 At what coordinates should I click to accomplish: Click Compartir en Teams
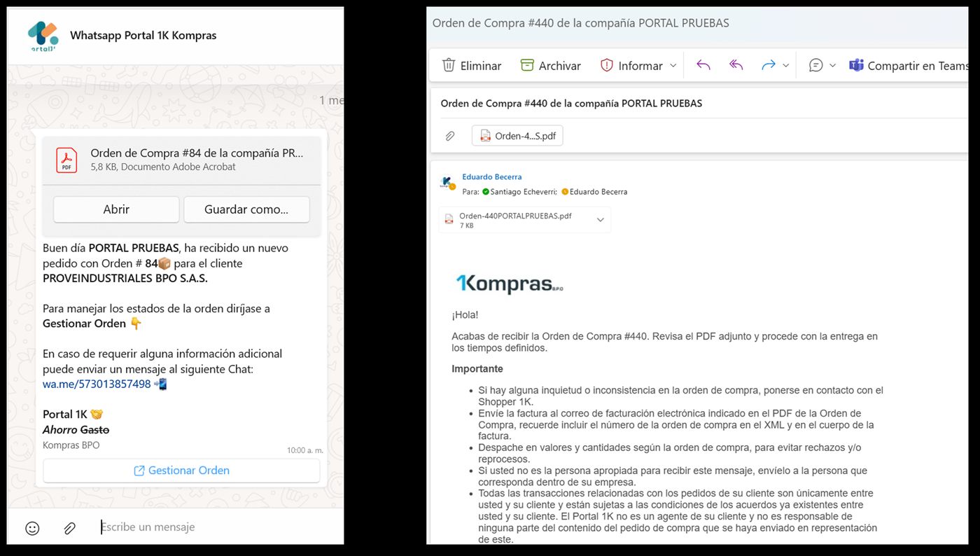pyautogui.click(x=908, y=65)
